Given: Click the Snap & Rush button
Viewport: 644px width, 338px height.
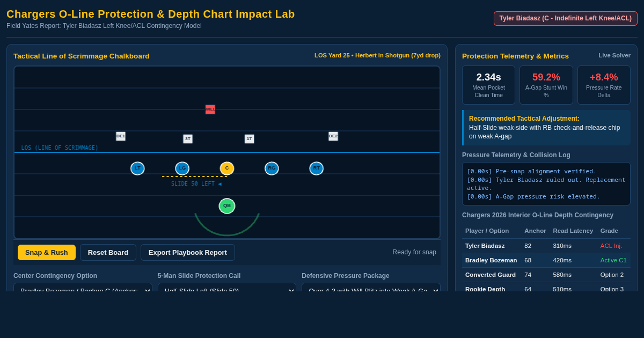Looking at the screenshot, I should 47,252.
